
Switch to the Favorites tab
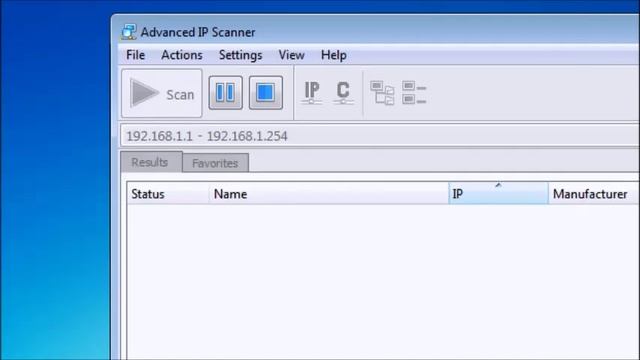[x=216, y=163]
